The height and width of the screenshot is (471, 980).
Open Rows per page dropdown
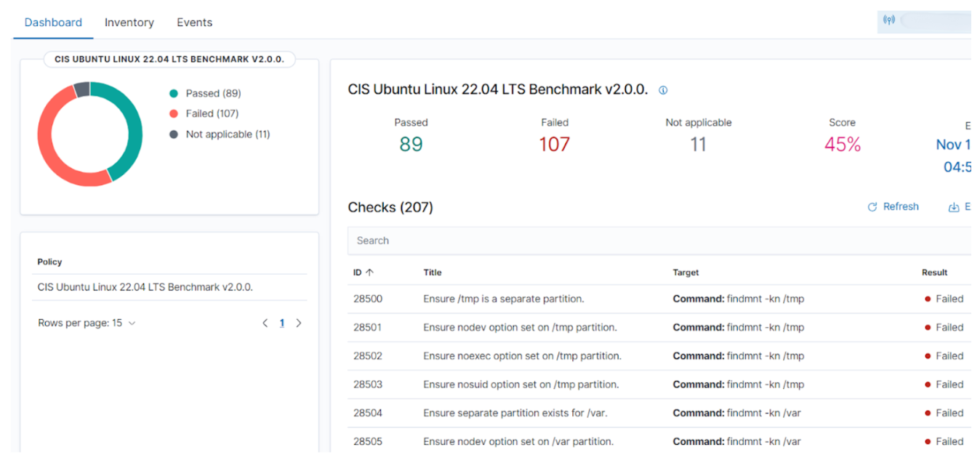pos(87,323)
